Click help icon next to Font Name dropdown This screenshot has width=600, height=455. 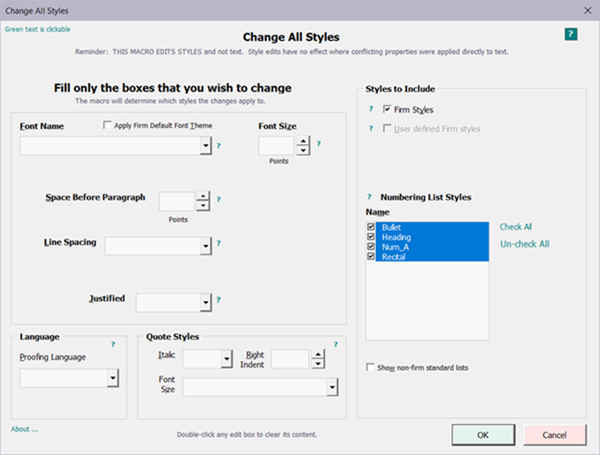click(219, 146)
